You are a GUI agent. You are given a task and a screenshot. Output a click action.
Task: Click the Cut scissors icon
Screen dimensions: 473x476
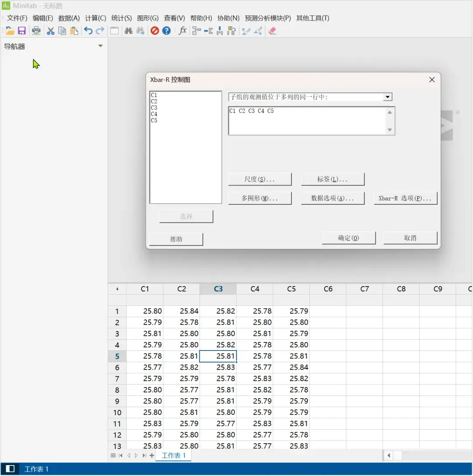50,31
